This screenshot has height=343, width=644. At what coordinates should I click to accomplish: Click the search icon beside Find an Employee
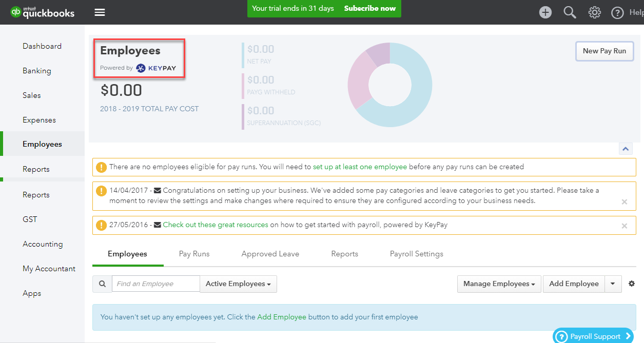pyautogui.click(x=102, y=284)
